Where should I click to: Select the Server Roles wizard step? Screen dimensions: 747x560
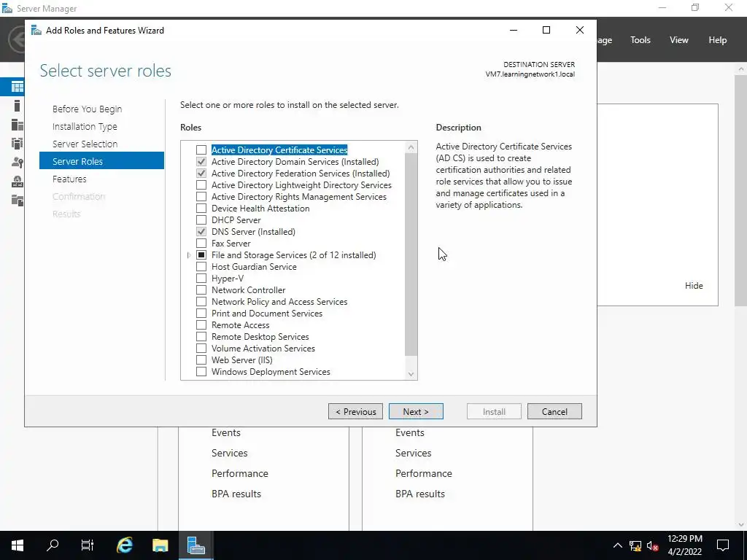click(101, 161)
